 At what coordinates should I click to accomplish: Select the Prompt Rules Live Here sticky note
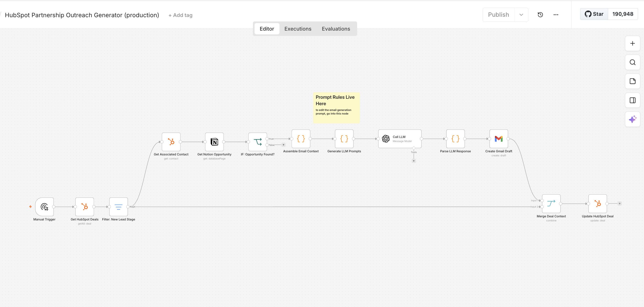click(336, 108)
